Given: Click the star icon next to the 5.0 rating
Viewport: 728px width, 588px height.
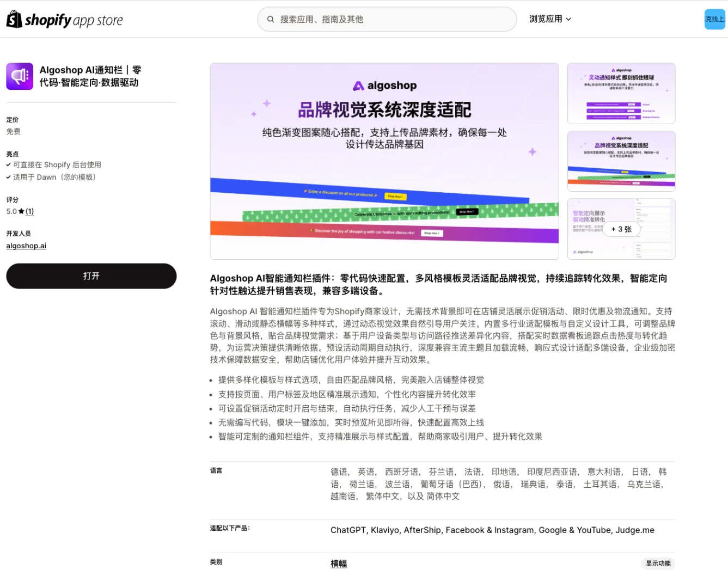Looking at the screenshot, I should point(21,211).
